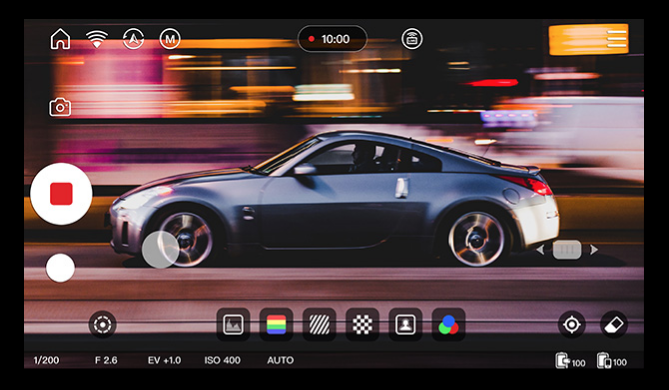Viewport: 669px width, 390px height.
Task: Activate the target tracking crosshair icon
Action: click(x=572, y=325)
